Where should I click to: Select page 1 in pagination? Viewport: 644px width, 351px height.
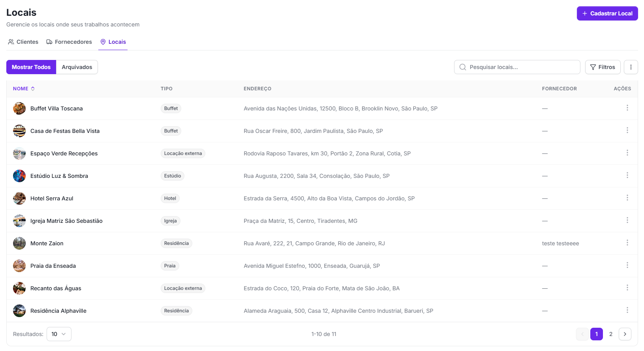point(596,334)
